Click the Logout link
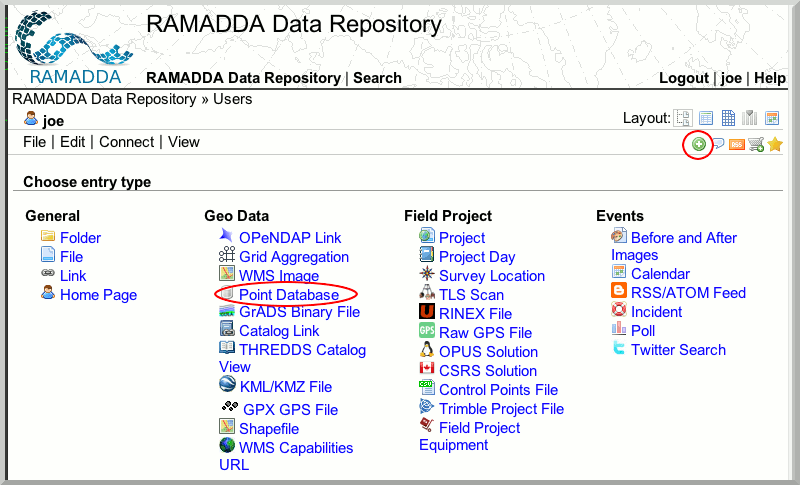The height and width of the screenshot is (485, 800). 684,78
